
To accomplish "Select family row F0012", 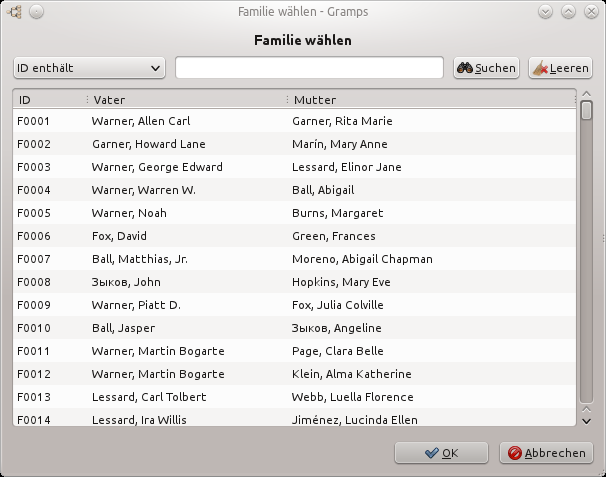I will click(294, 374).
